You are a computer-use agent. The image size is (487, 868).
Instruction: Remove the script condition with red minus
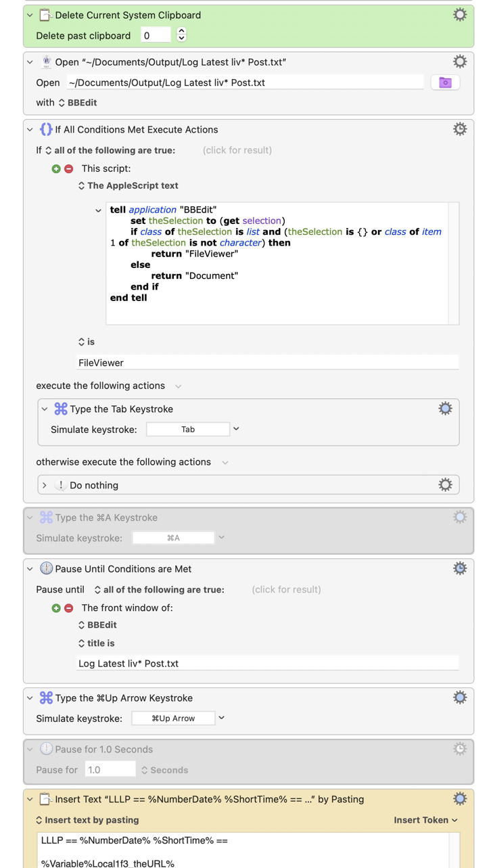click(68, 168)
